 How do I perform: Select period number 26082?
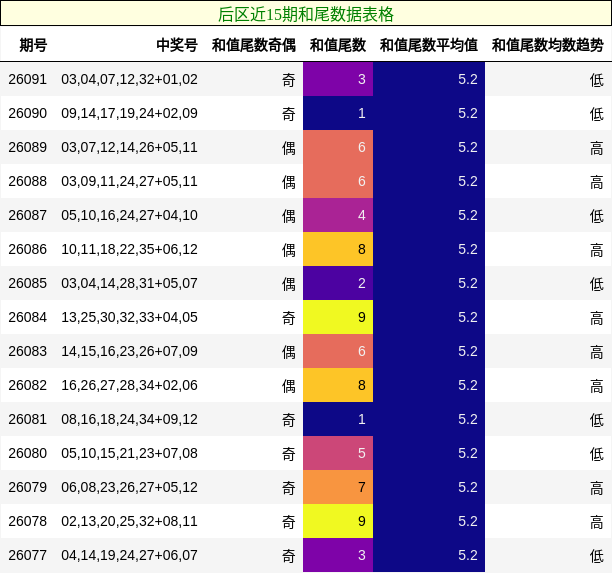[x=27, y=385]
